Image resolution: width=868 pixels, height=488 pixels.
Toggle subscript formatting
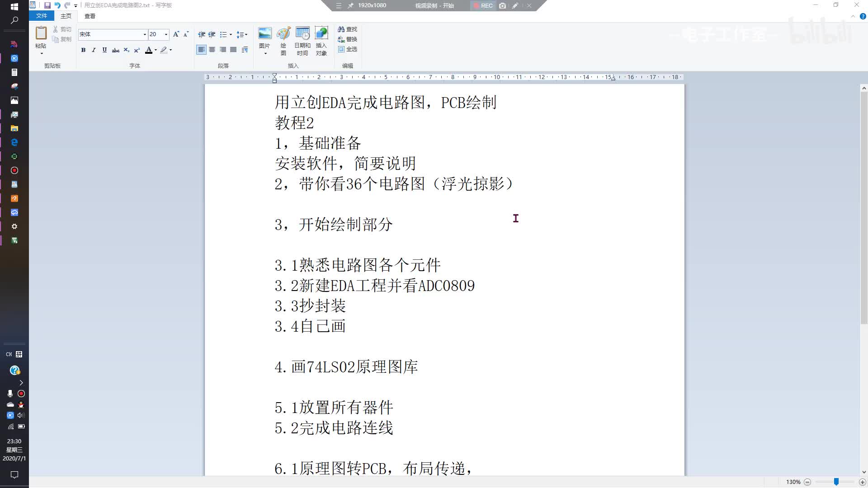127,50
